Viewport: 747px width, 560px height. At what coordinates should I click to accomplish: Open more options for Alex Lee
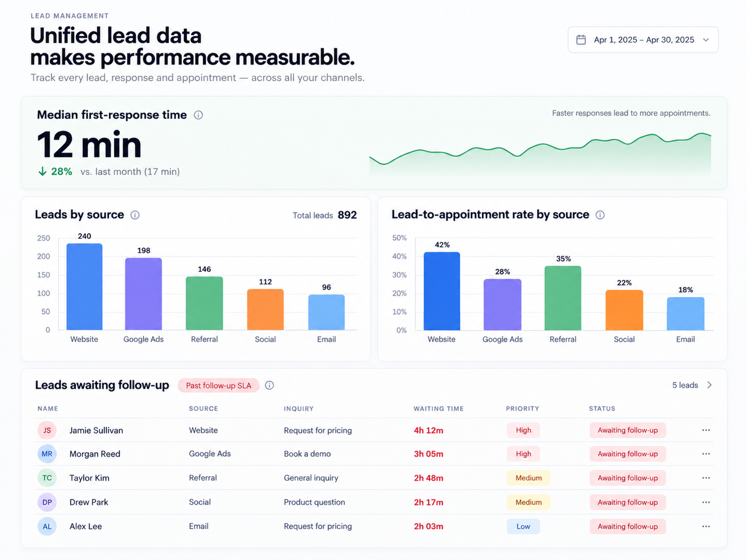[706, 526]
